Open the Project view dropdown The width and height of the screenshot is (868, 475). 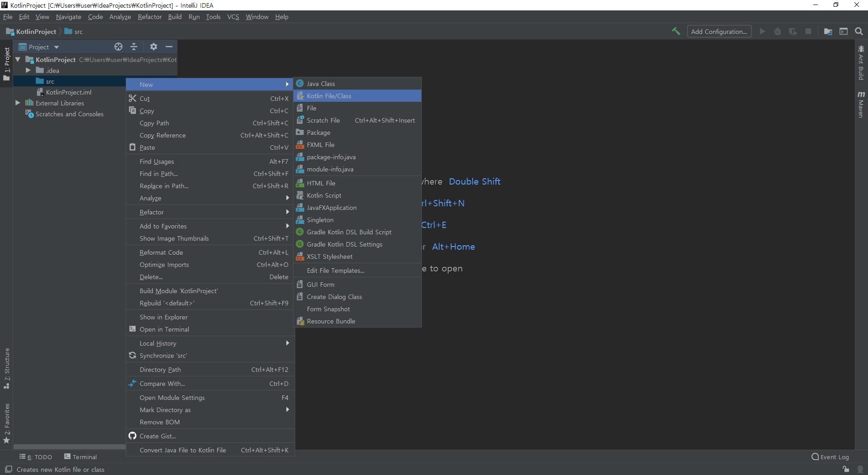39,47
